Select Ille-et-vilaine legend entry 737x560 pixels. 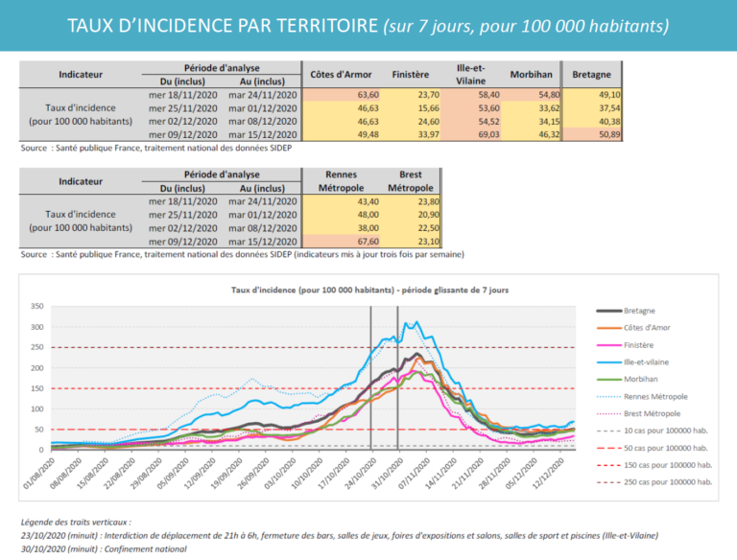click(x=632, y=362)
